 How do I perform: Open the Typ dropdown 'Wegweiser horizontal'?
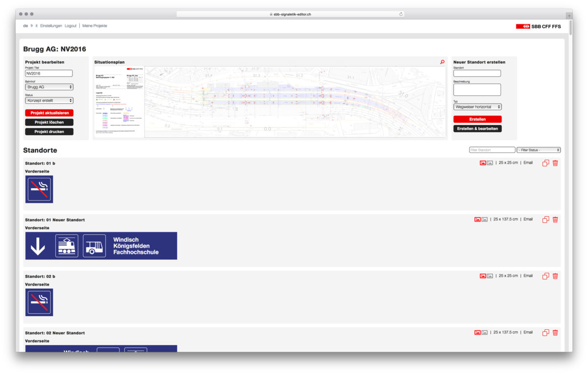coord(477,107)
